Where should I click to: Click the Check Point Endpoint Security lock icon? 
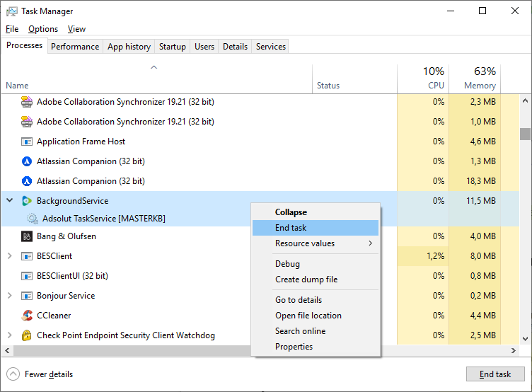tap(27, 335)
